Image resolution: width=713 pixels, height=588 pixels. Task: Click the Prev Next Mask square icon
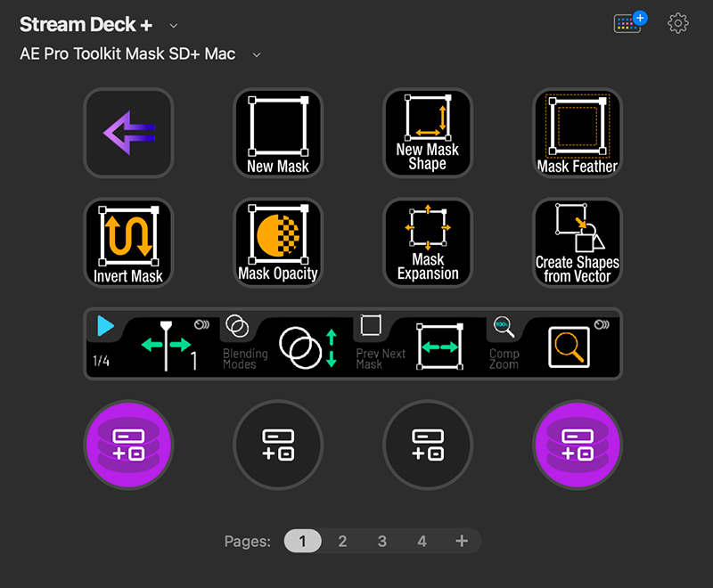click(x=371, y=325)
